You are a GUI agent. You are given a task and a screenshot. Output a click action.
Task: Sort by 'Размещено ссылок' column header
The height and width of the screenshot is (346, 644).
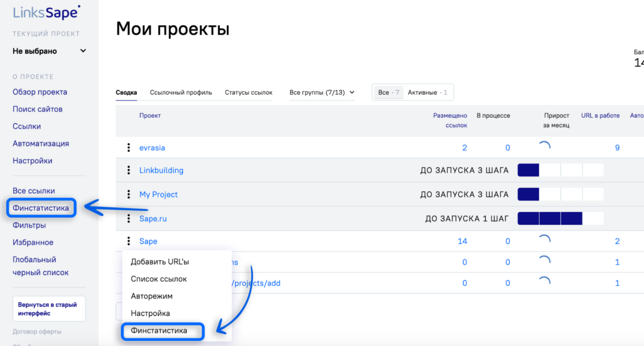(450, 120)
